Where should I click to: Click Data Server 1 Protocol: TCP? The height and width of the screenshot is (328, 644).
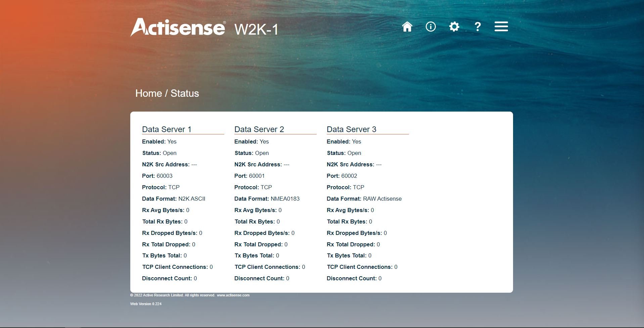[160, 187]
